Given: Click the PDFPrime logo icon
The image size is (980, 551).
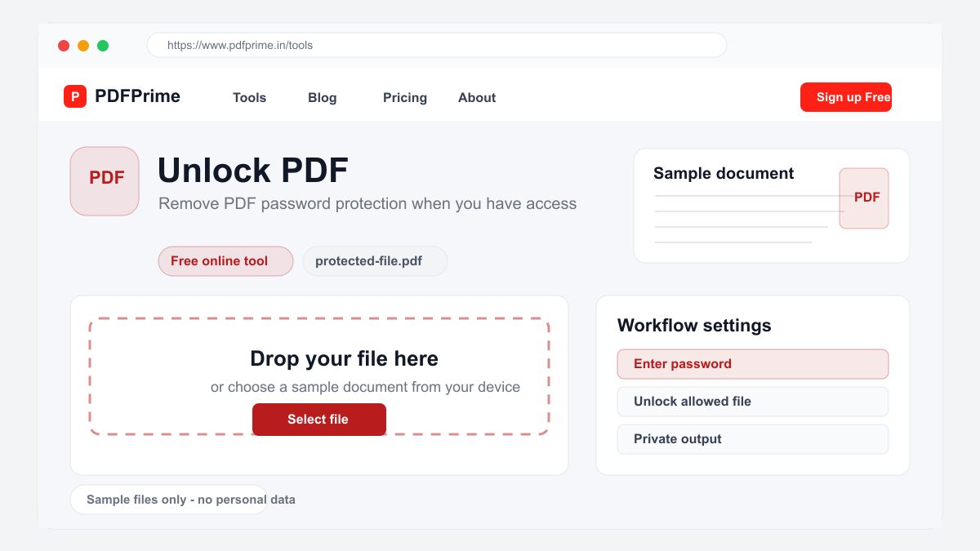Looking at the screenshot, I should pos(75,96).
